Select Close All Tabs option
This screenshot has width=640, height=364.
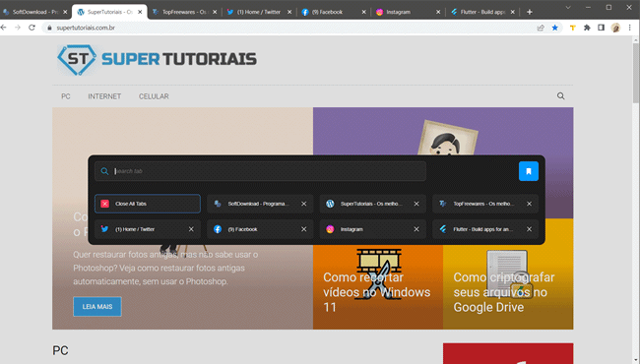[x=148, y=204]
